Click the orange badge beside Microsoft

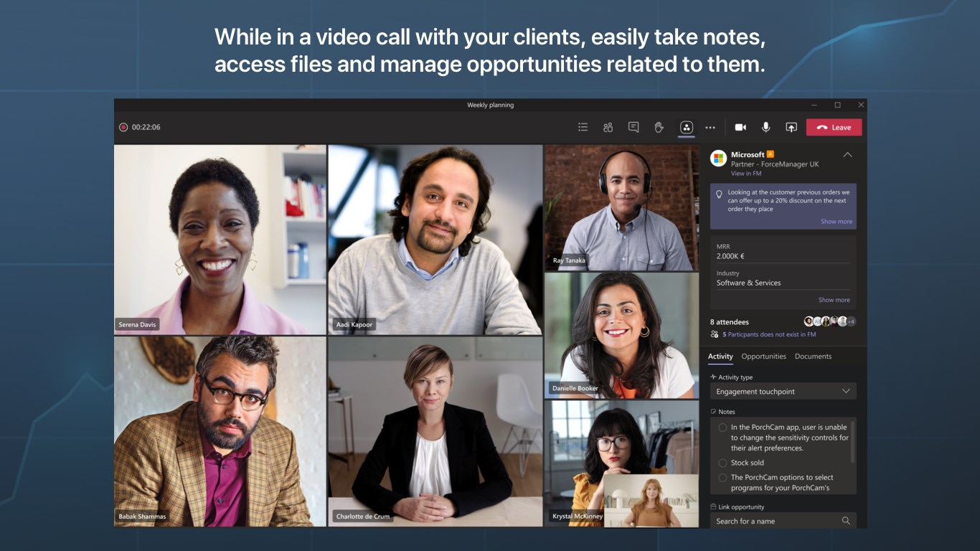[771, 154]
